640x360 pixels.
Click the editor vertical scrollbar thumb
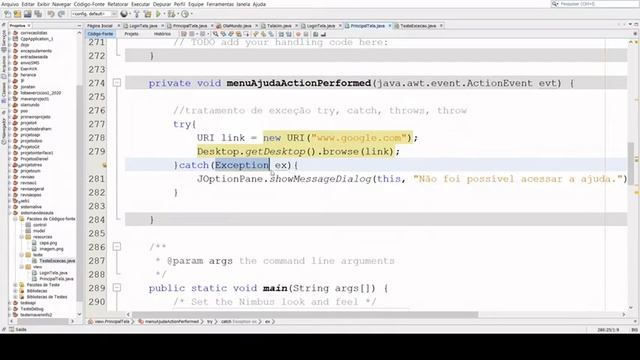coord(631,163)
